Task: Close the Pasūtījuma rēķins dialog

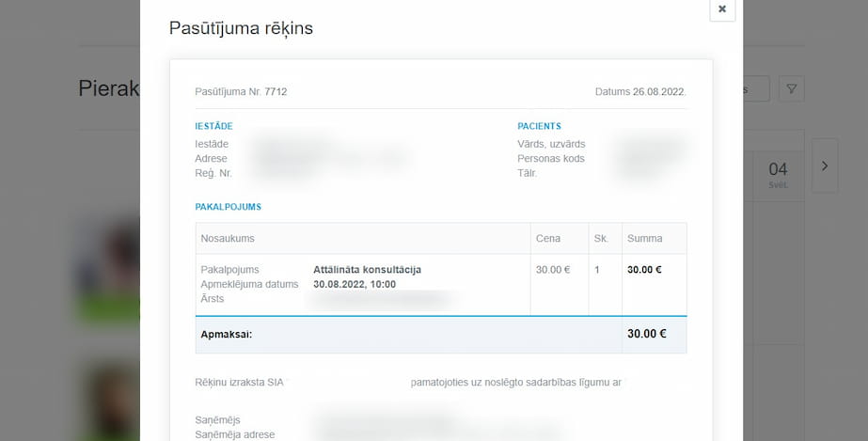Action: tap(721, 9)
